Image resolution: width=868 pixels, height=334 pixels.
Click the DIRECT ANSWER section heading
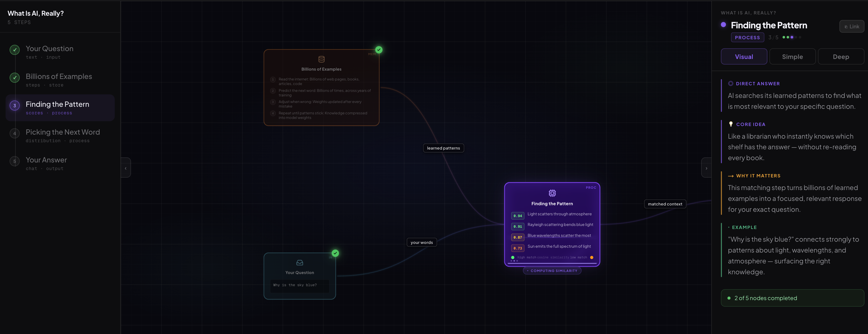click(x=758, y=84)
